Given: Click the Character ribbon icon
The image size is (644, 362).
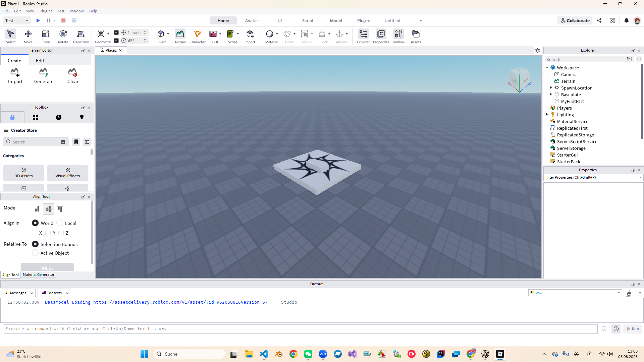Looking at the screenshot, I should coord(198,37).
